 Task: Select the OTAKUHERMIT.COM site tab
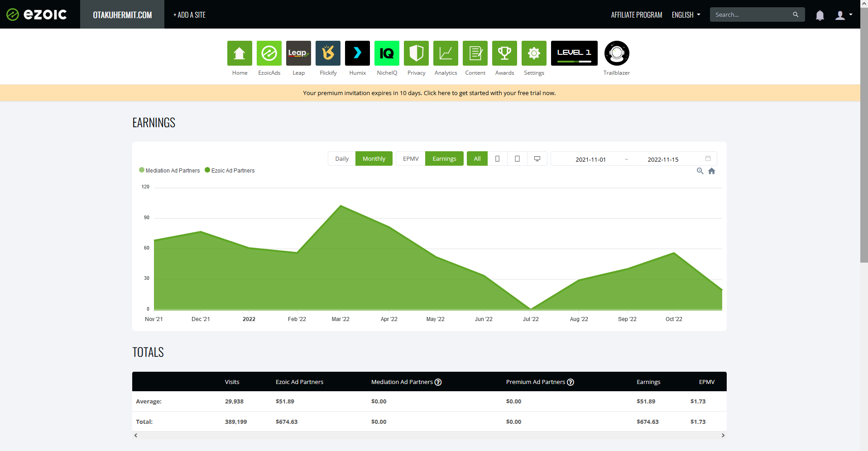coord(122,14)
